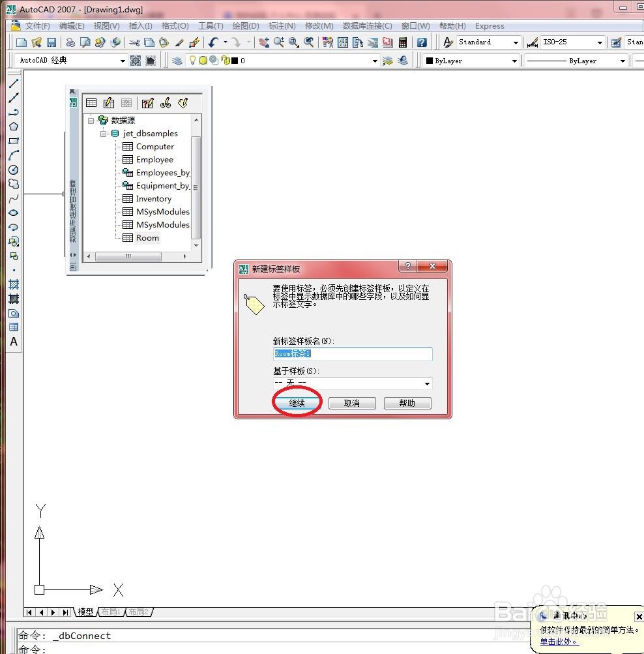Click the Plot Preview icon
The width and height of the screenshot is (644, 654).
85,42
